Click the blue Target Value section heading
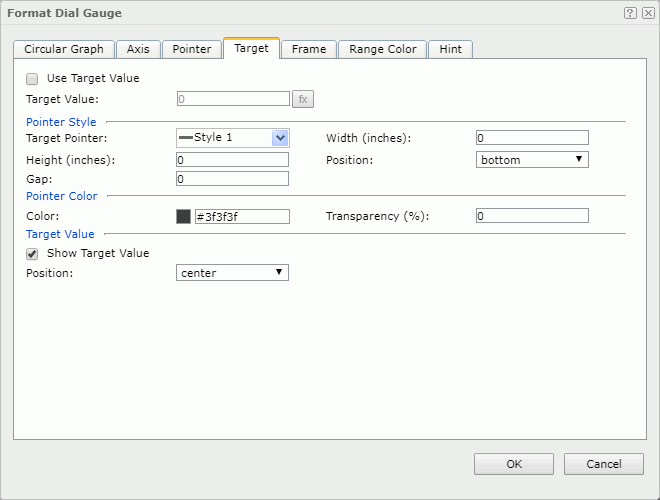 (60, 234)
